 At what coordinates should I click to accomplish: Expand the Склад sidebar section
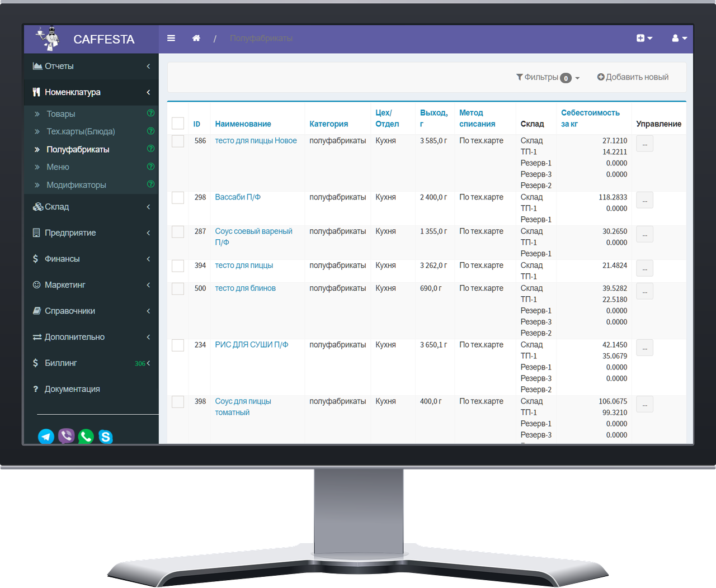(91, 207)
